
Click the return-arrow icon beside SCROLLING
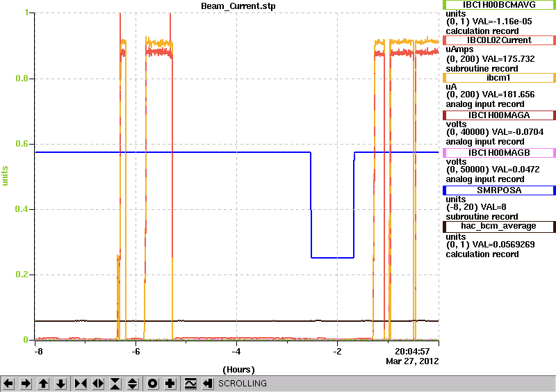(x=208, y=384)
